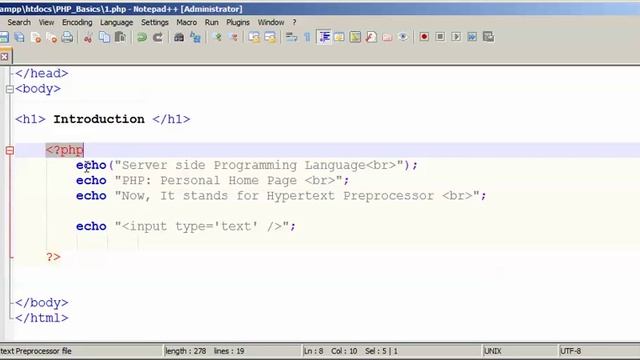
Task: Toggle file monitoring eye icon
Action: tap(403, 37)
